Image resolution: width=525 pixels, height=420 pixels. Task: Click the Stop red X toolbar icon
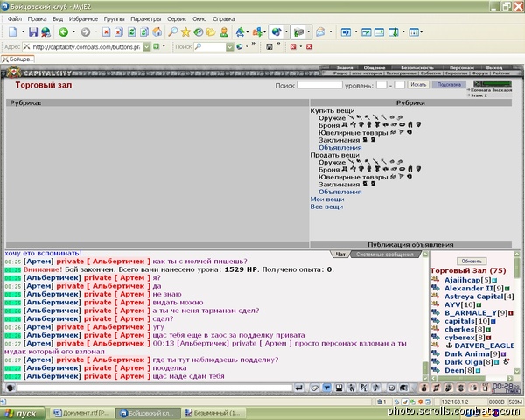pos(106,32)
